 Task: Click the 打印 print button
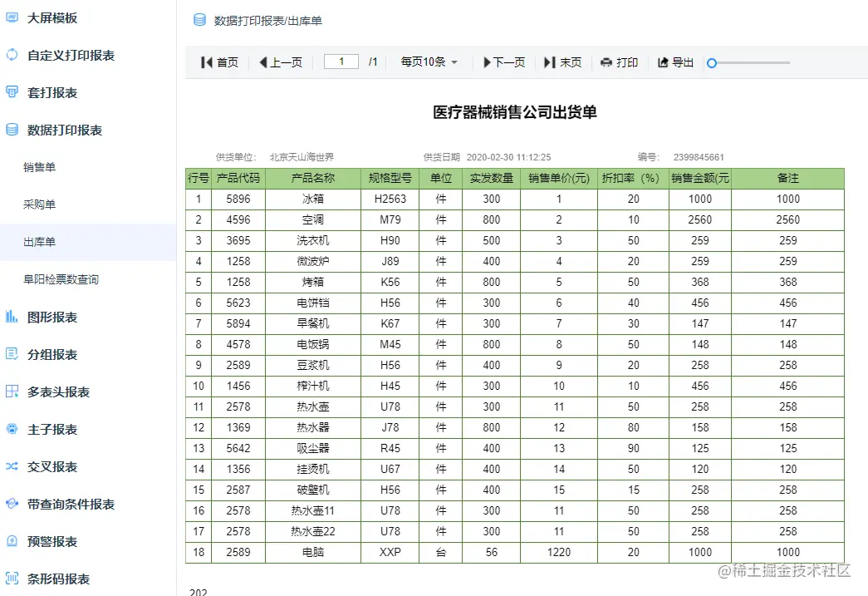pos(620,62)
